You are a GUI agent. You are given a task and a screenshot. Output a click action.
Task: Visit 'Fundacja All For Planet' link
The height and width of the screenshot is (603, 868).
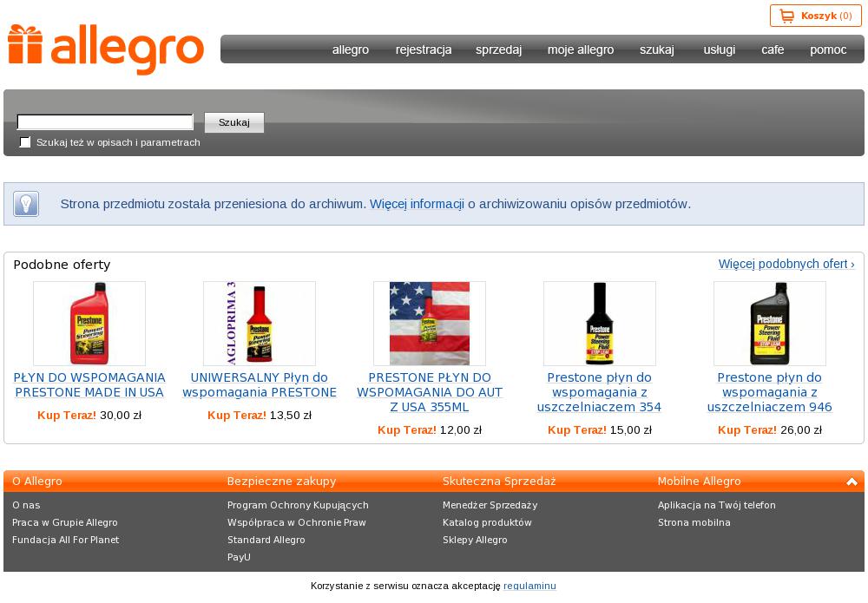click(65, 540)
